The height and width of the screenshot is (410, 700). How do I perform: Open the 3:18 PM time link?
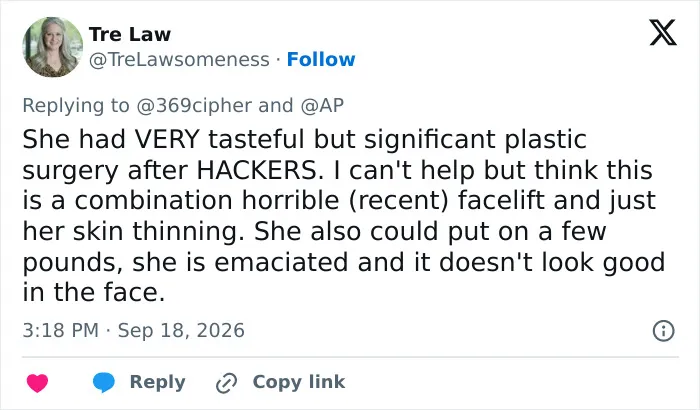click(60, 331)
